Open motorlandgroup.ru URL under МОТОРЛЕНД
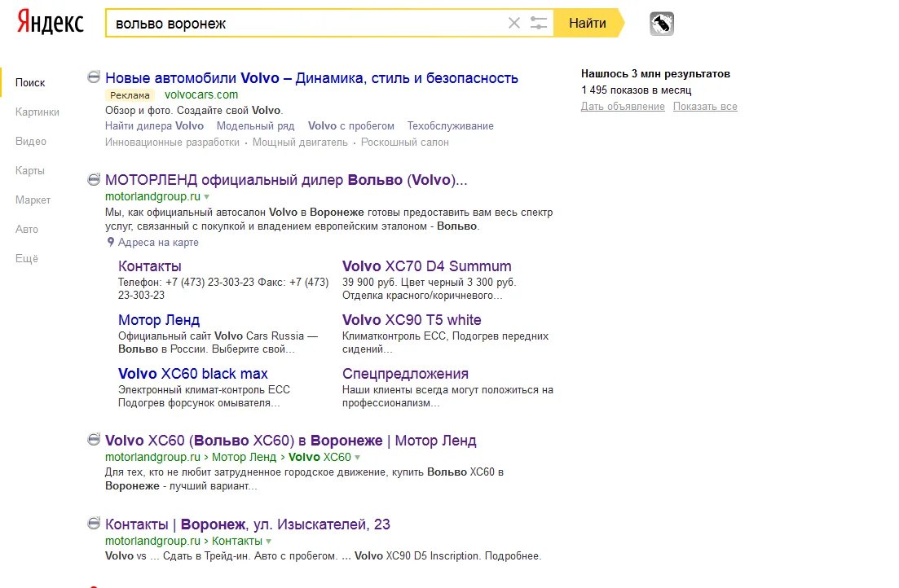 152,196
